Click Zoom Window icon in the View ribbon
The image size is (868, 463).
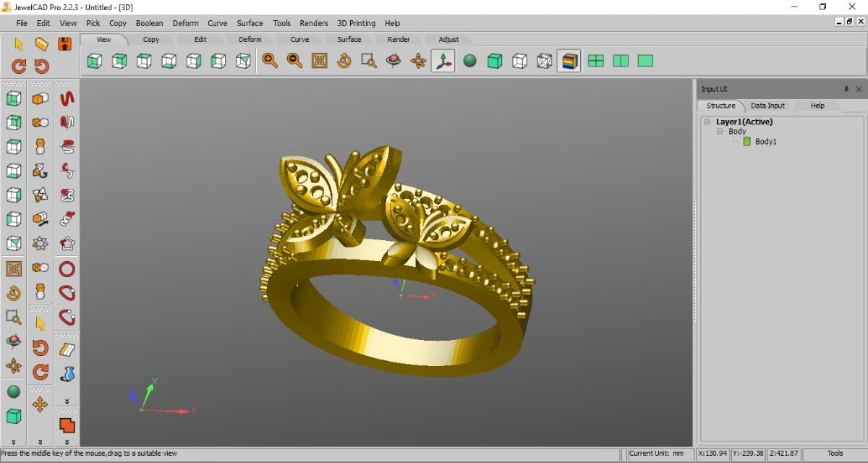(x=369, y=61)
